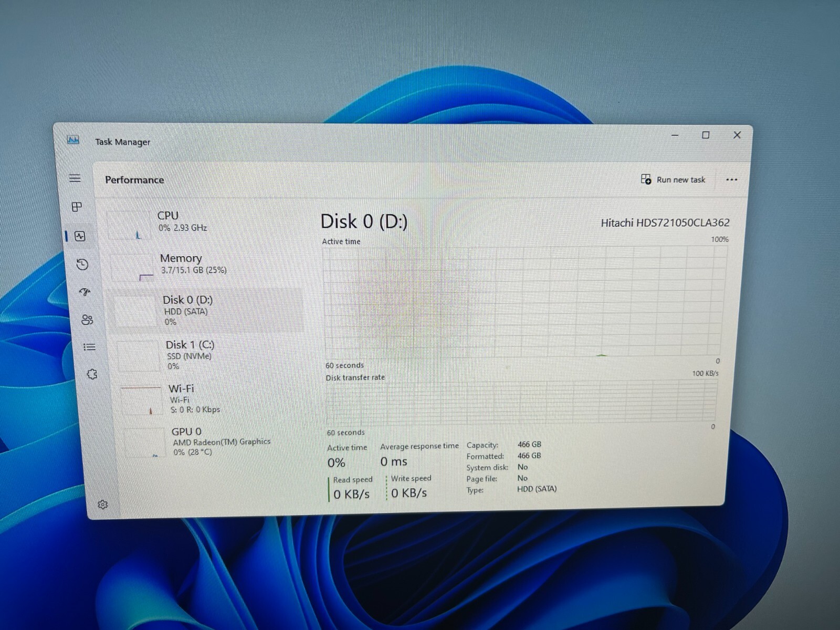Click the Disk 1 mini graph thumbnail
This screenshot has width=840, height=630.
click(x=138, y=356)
